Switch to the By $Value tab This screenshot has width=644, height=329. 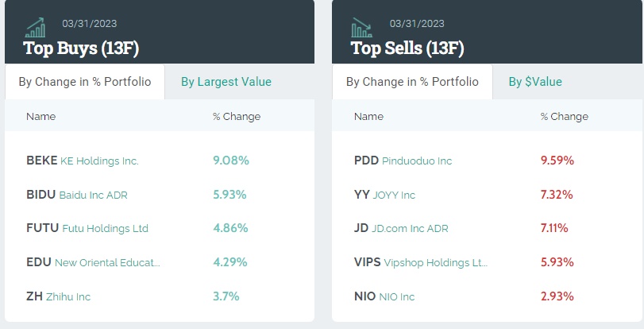(535, 82)
